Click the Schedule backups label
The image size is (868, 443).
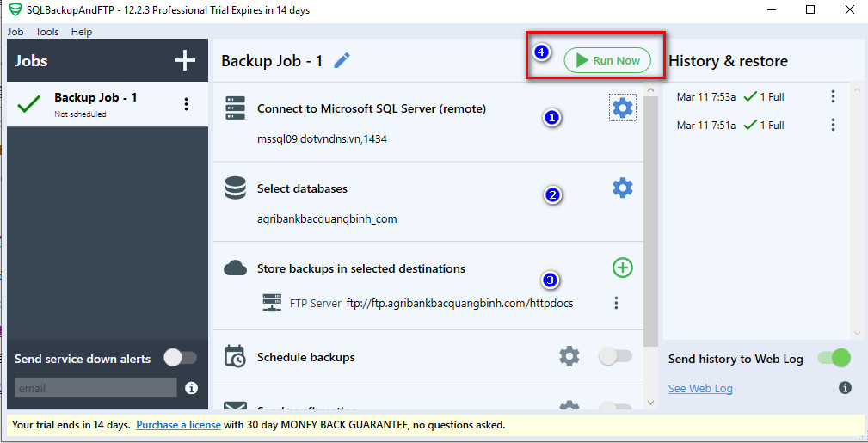click(x=306, y=357)
